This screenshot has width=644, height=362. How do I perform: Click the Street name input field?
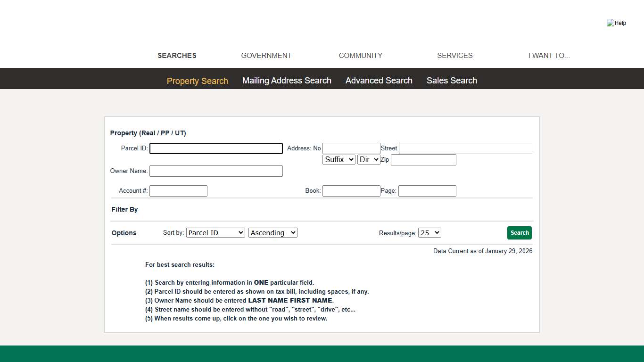coord(465,148)
